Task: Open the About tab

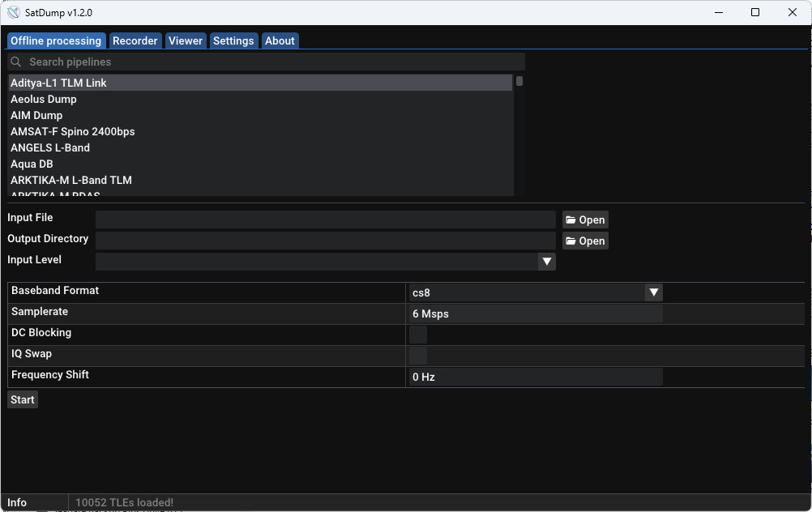Action: [280, 41]
